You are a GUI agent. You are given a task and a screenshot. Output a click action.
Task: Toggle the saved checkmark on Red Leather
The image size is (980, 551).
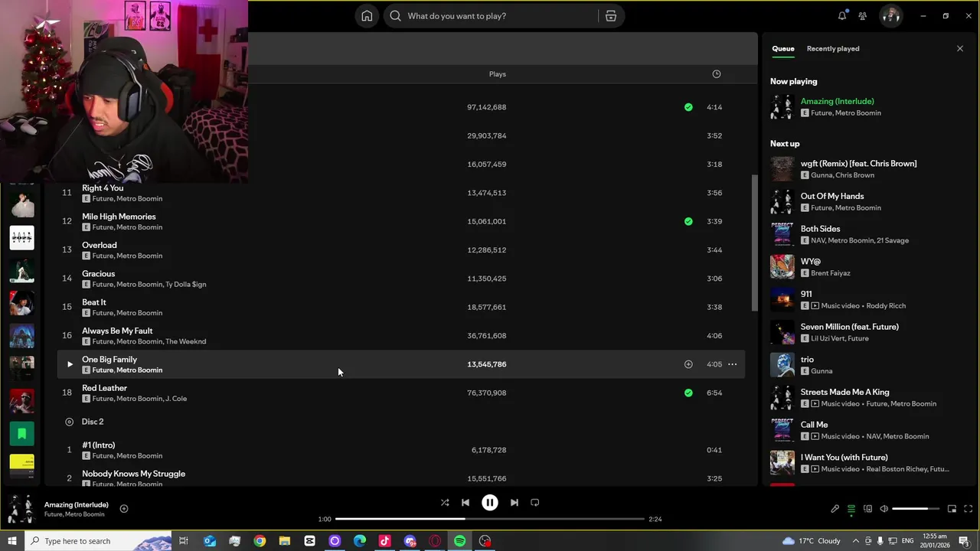pos(688,393)
